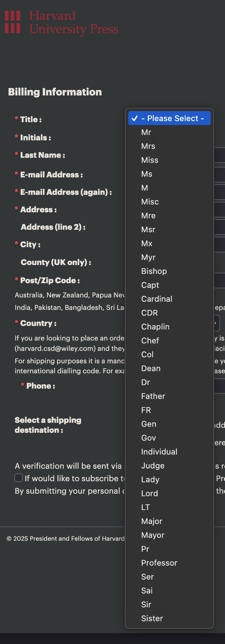The image size is (225, 644).
Task: Select the checked "- Please Select -" option
Action: [x=169, y=118]
